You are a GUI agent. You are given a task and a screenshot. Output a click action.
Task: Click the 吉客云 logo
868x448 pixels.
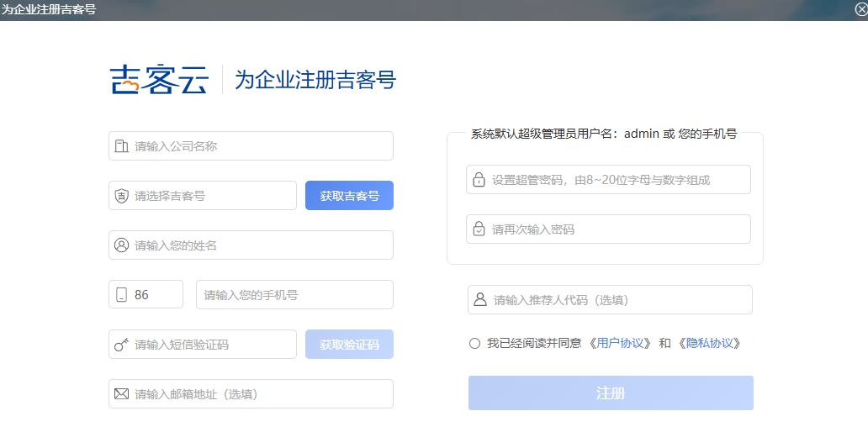(160, 79)
